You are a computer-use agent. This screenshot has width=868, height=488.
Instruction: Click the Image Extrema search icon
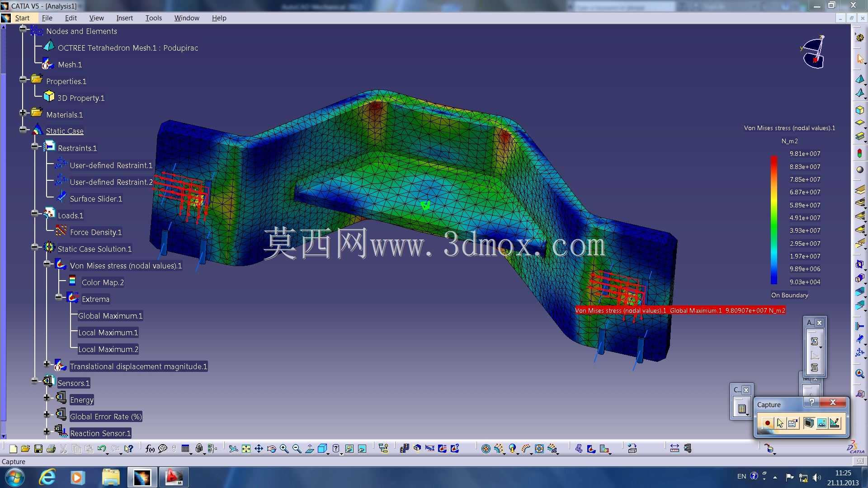pyautogui.click(x=859, y=374)
